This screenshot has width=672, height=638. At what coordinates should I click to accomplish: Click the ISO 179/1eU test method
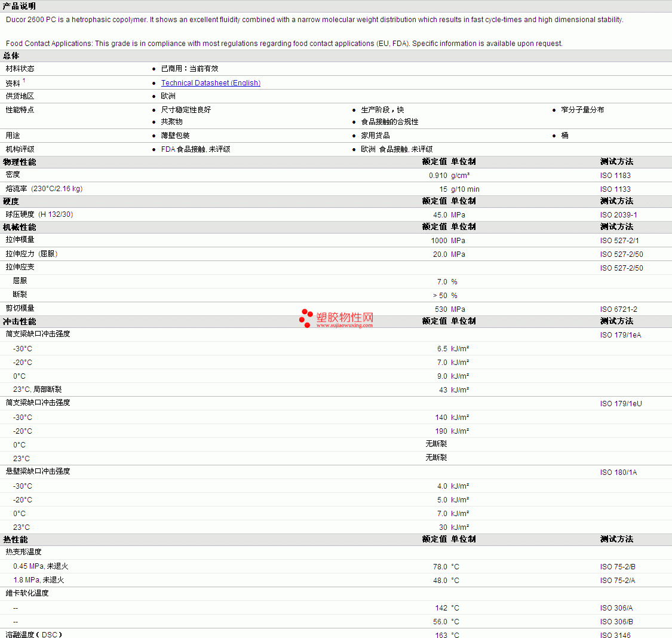(x=621, y=403)
